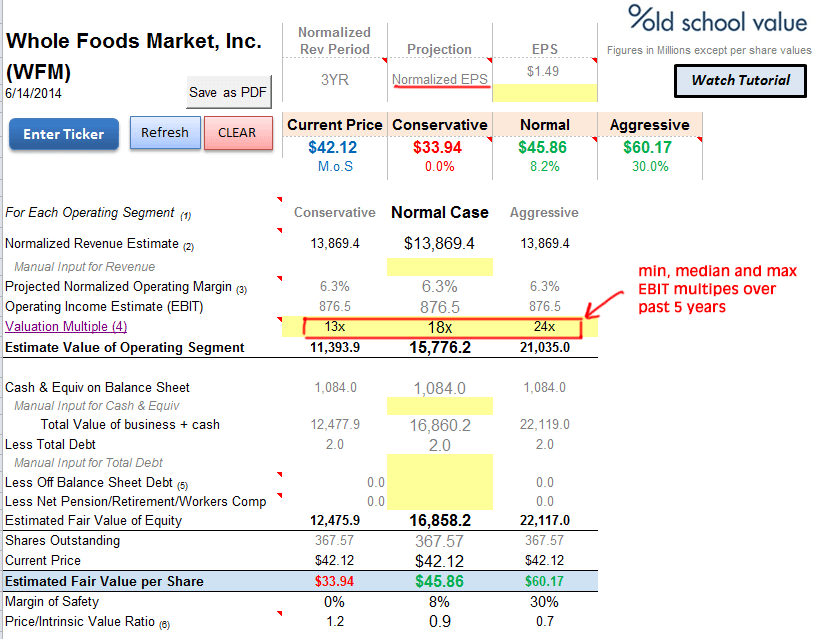
Task: Open the Watch Tutorial button
Action: [x=740, y=81]
